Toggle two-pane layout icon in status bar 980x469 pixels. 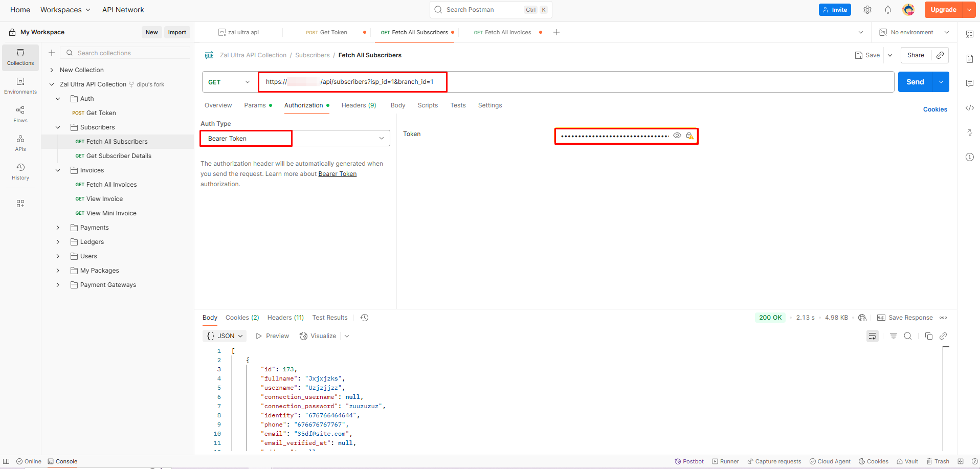click(x=961, y=461)
